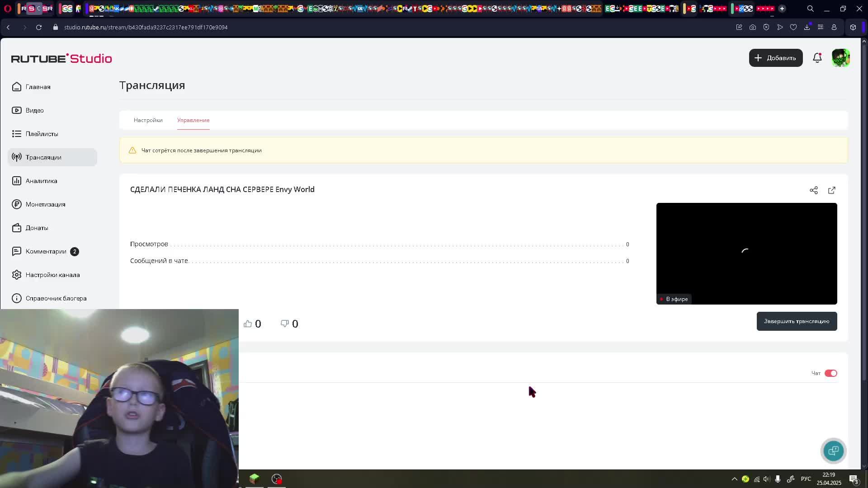868x488 pixels.
Task: Click the browser address bar URL
Action: tap(146, 27)
